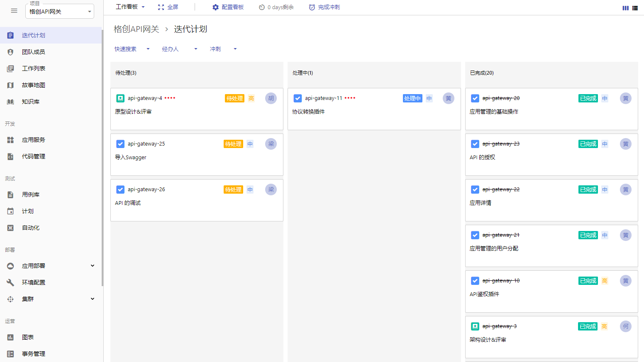Click the hamburger menu icon
The image size is (644, 362).
click(x=14, y=11)
